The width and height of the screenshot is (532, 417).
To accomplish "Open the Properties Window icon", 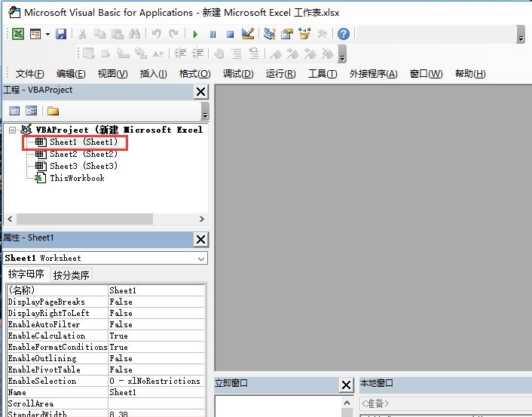I will tap(287, 34).
